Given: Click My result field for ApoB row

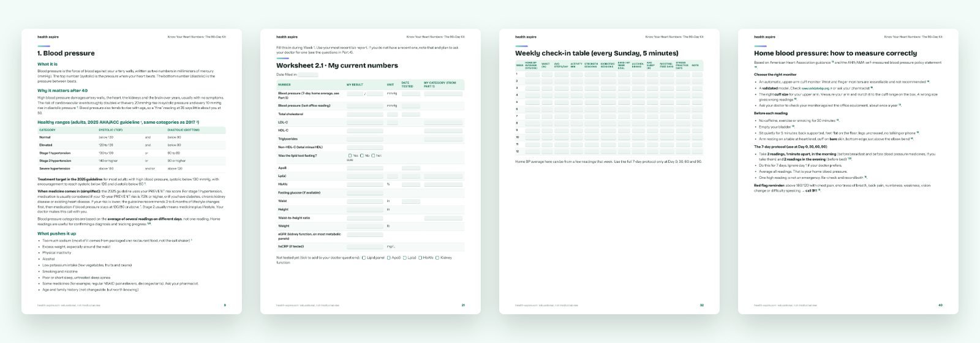Looking at the screenshot, I should click(365, 168).
